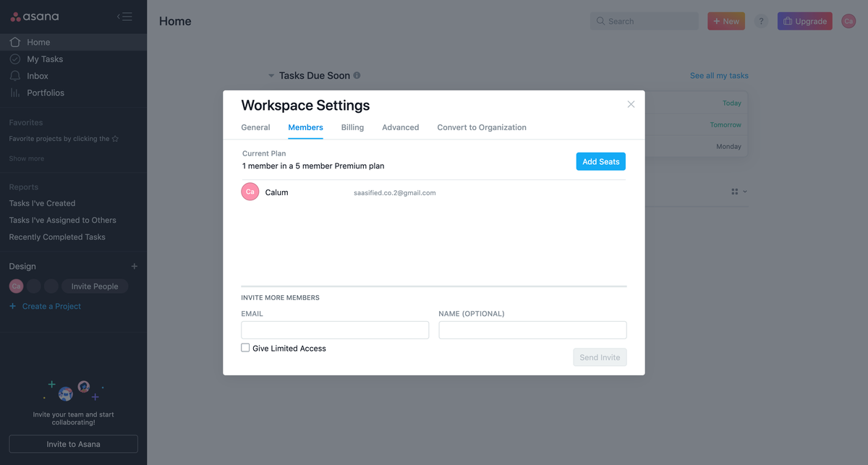Open Portfolios in the sidebar
Screen dimensions: 868x465
73,93
